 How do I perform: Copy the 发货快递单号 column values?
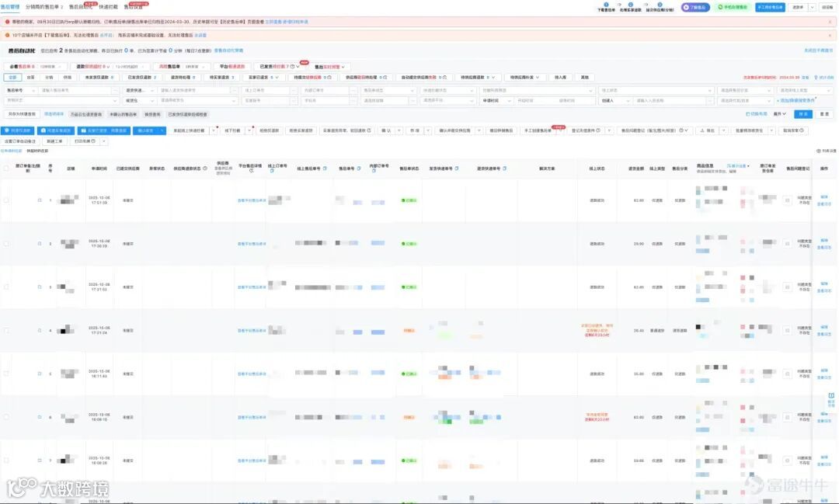tap(457, 169)
